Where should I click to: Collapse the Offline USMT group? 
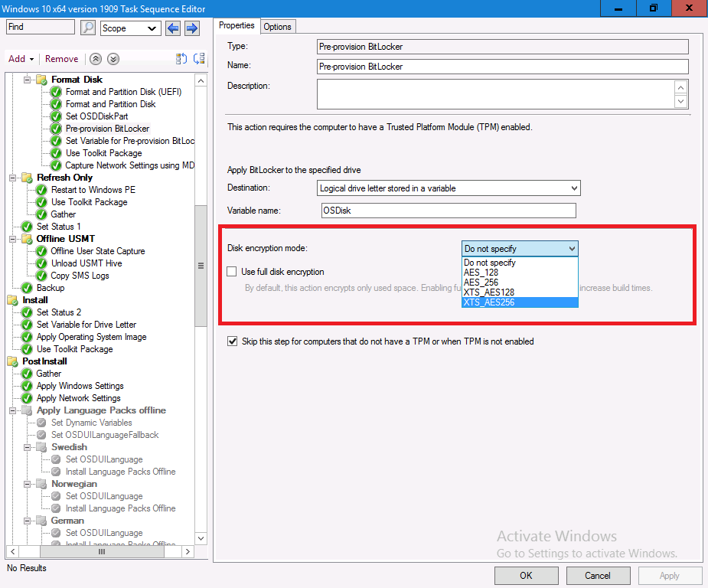pos(13,239)
